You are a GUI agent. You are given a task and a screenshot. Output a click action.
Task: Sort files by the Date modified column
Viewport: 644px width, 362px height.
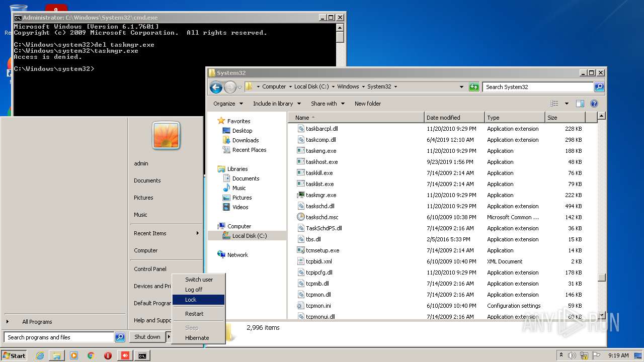tap(454, 118)
